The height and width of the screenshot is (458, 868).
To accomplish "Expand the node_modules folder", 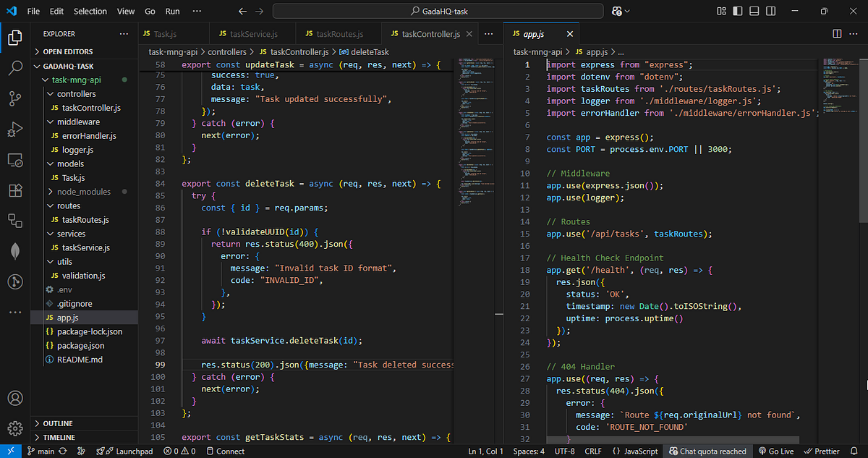I will [83, 192].
